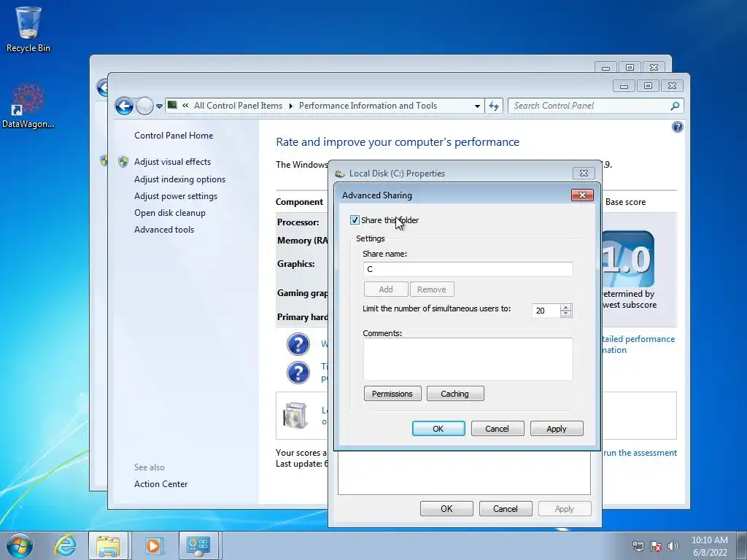
Task: Open Action Center link under See also
Action: [160, 484]
